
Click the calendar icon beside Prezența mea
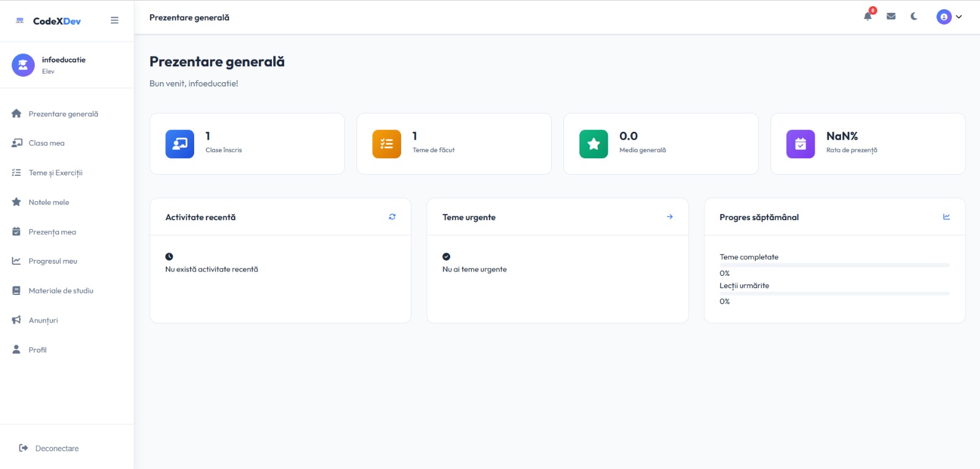[x=17, y=231]
